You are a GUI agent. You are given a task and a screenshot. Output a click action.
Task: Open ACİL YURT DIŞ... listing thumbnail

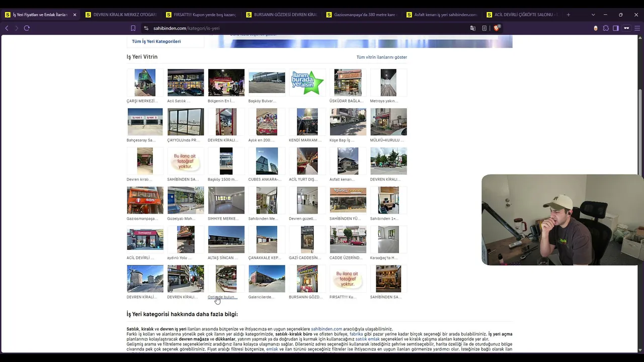[307, 161]
